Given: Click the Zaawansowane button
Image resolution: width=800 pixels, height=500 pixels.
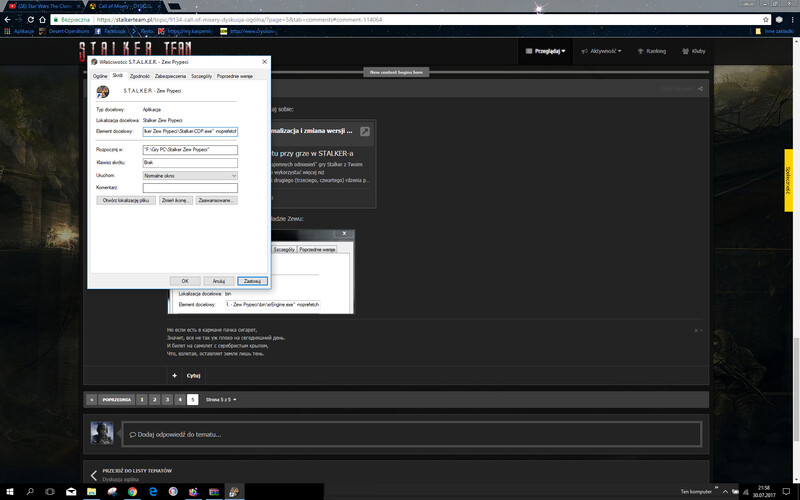Looking at the screenshot, I should point(217,201).
